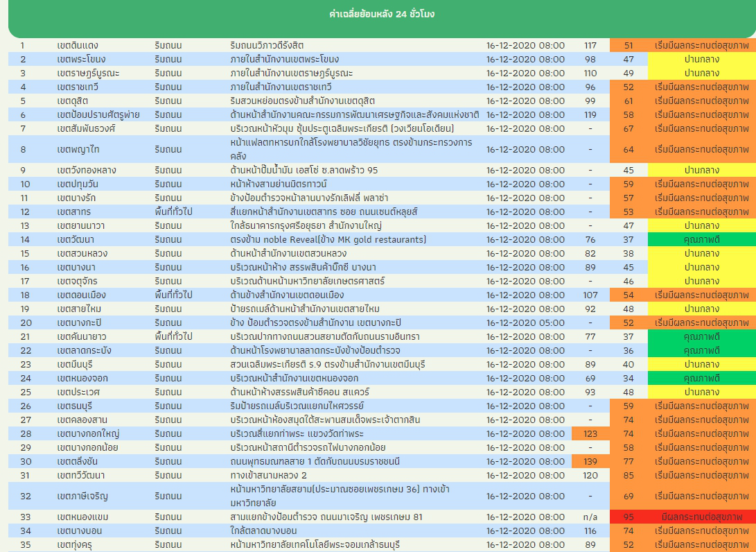Image resolution: width=756 pixels, height=552 pixels.
Task: Select the value "85" in the เขตทวีวัฒนา row
Action: point(628,476)
